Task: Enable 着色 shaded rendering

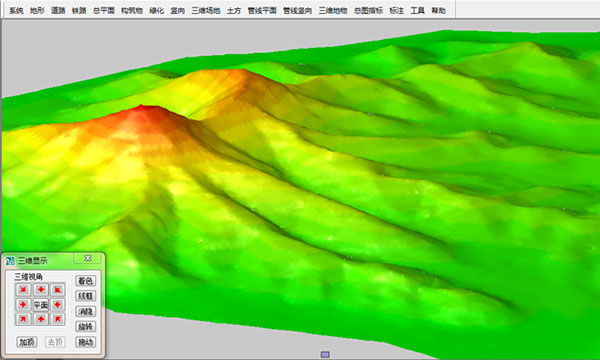Action: [85, 281]
